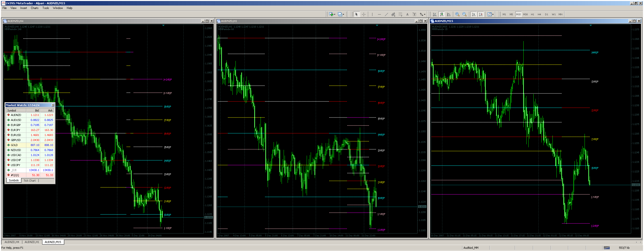The image size is (644, 251).
Task: Expand the Arrows tool dropdown arrow
Action: 425,14
